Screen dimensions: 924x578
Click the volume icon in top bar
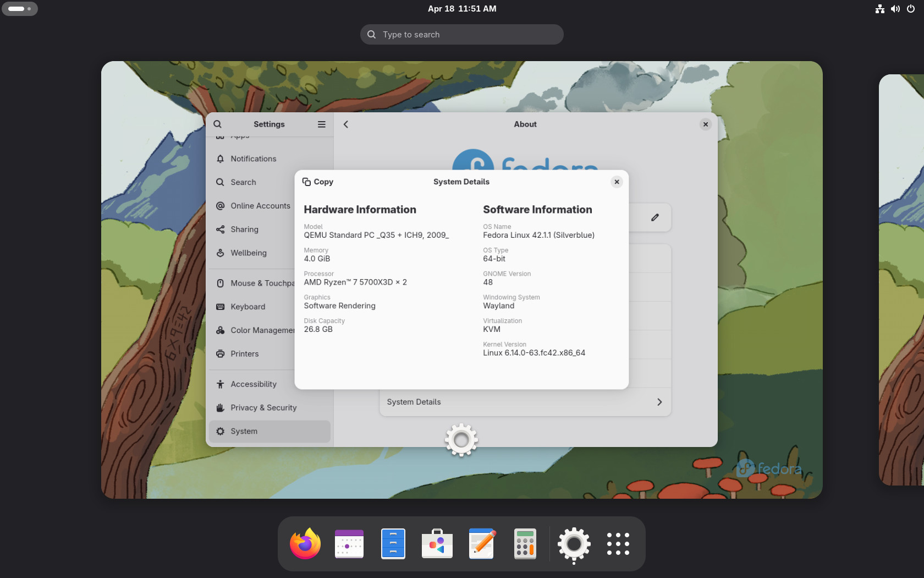click(895, 9)
